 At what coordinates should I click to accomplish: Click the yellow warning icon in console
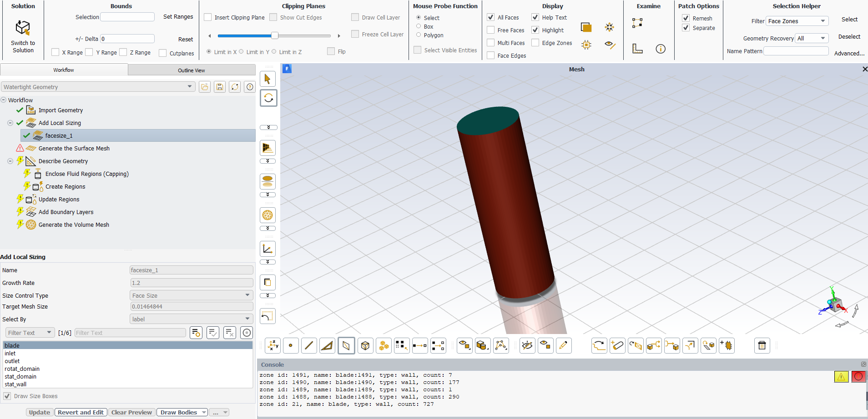841,376
